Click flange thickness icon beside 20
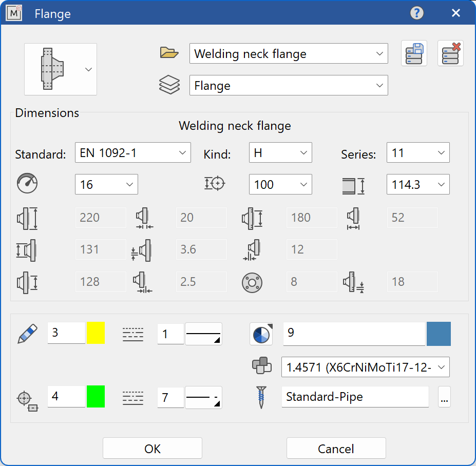 [x=144, y=218]
